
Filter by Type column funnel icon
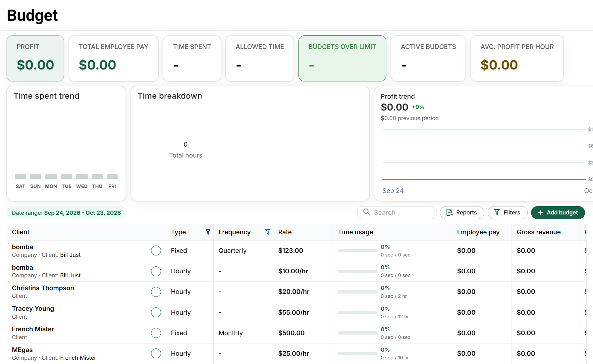(208, 232)
